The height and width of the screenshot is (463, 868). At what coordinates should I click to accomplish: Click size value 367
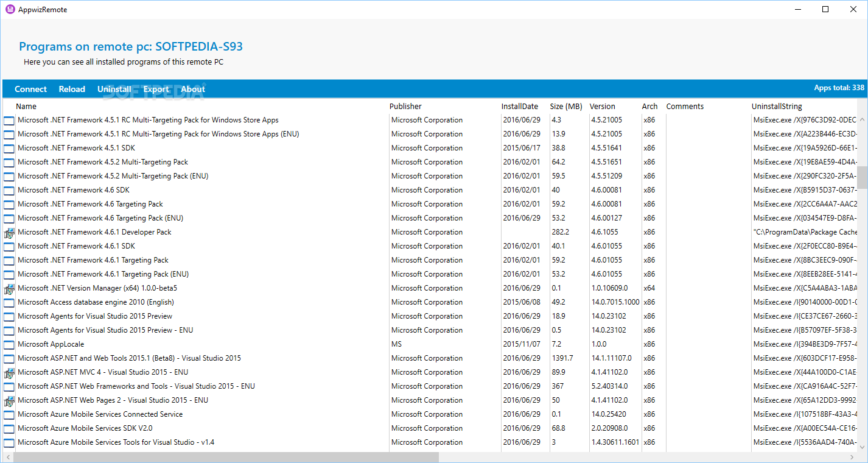click(558, 386)
